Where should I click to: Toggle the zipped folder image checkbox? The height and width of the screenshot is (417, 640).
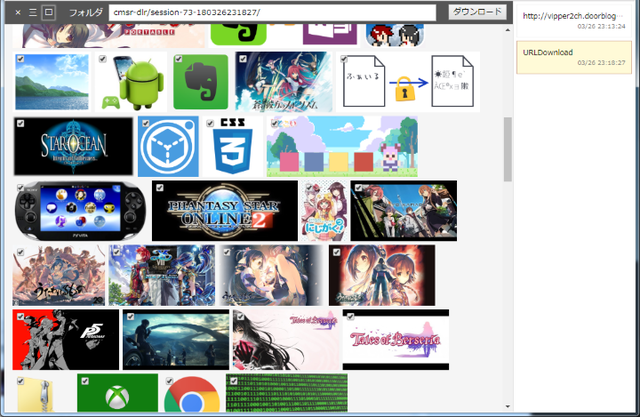[x=20, y=381]
